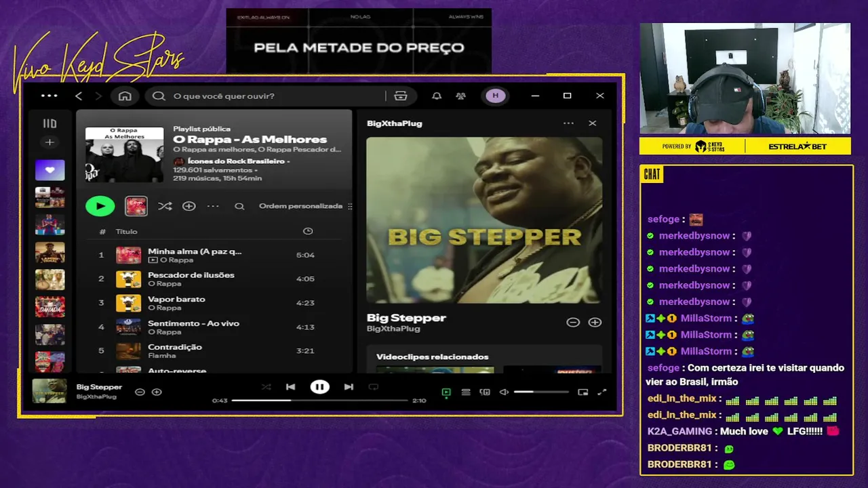Close the BigXthaPlug now playing panel
The height and width of the screenshot is (488, 868).
593,123
